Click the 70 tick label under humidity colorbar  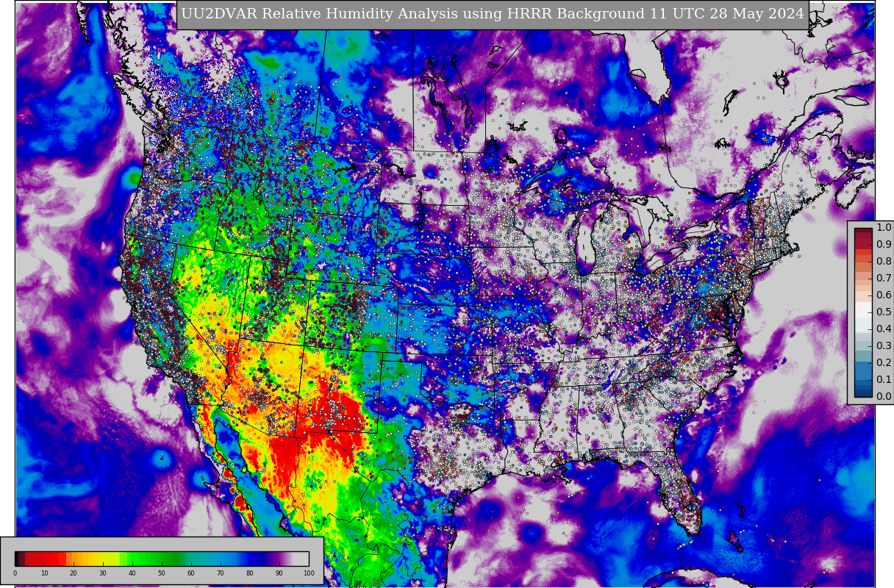click(x=221, y=573)
